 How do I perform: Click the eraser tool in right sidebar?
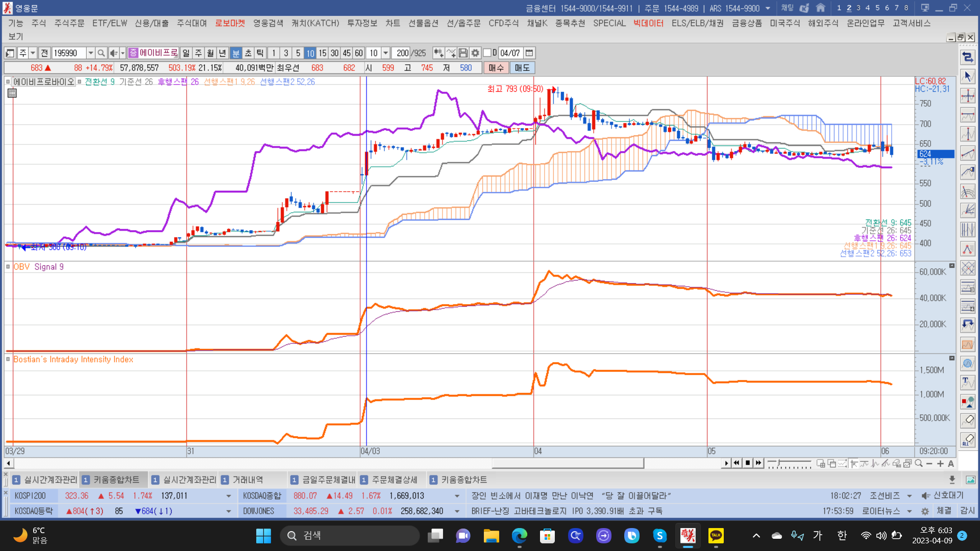(967, 420)
